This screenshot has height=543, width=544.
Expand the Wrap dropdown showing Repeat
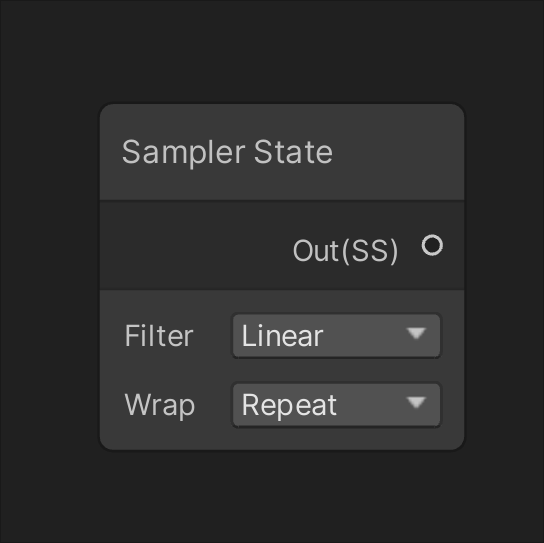[337, 405]
